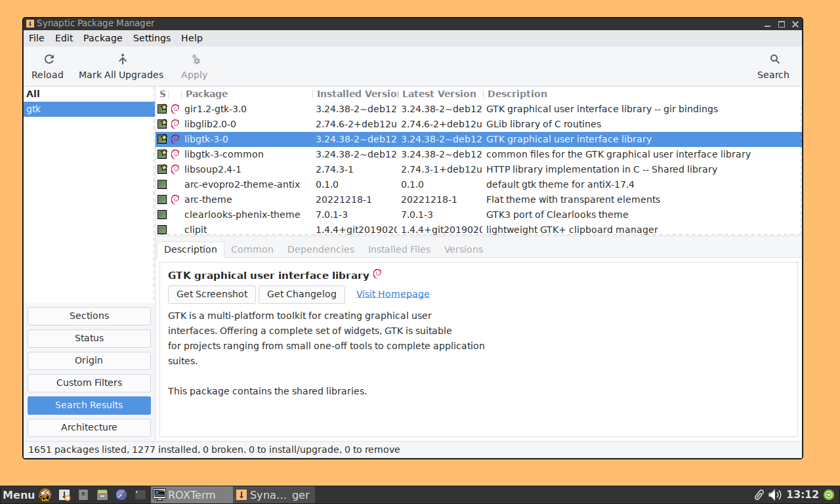Screen dimensions: 840x504
Task: Click the Synaptic taskbar window button
Action: point(274,495)
